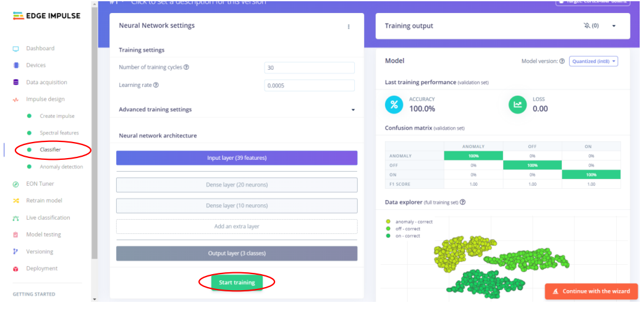Image resolution: width=644 pixels, height=313 pixels.
Task: Click Continue with the wizard button
Action: click(591, 291)
